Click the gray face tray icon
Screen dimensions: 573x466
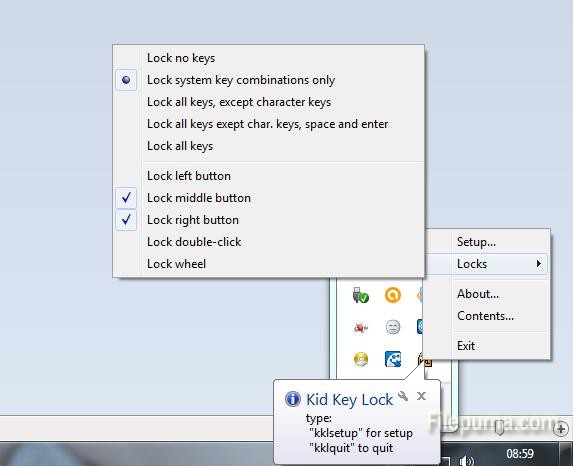[x=393, y=327]
